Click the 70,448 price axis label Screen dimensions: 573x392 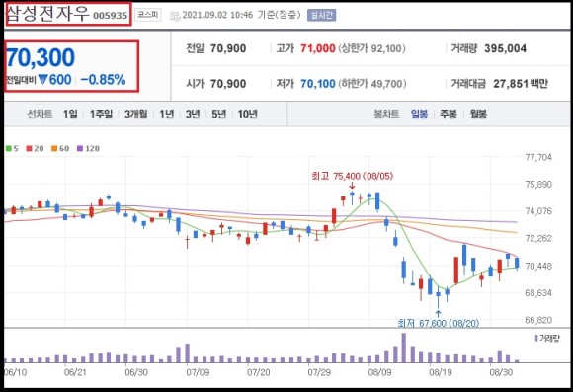pos(538,266)
